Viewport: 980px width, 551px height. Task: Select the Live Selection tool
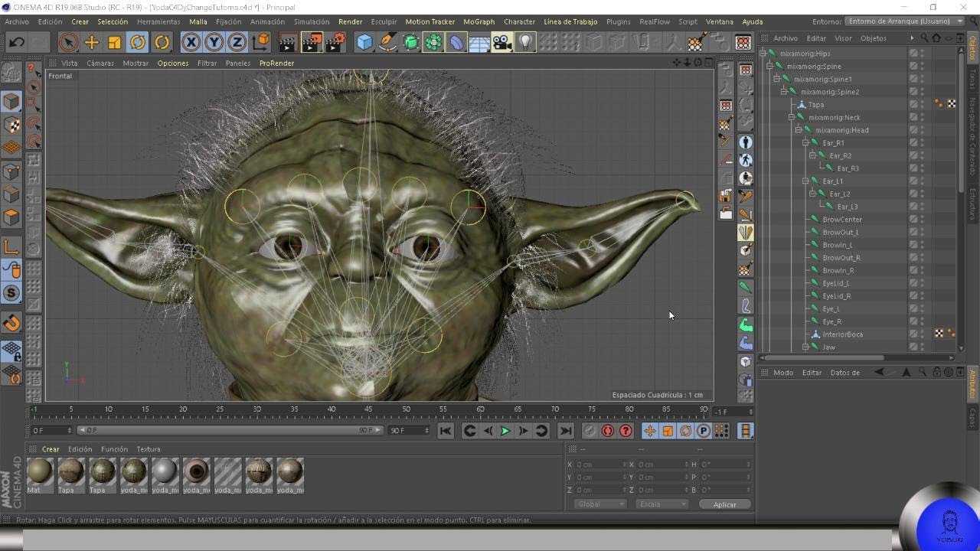pyautogui.click(x=68, y=42)
